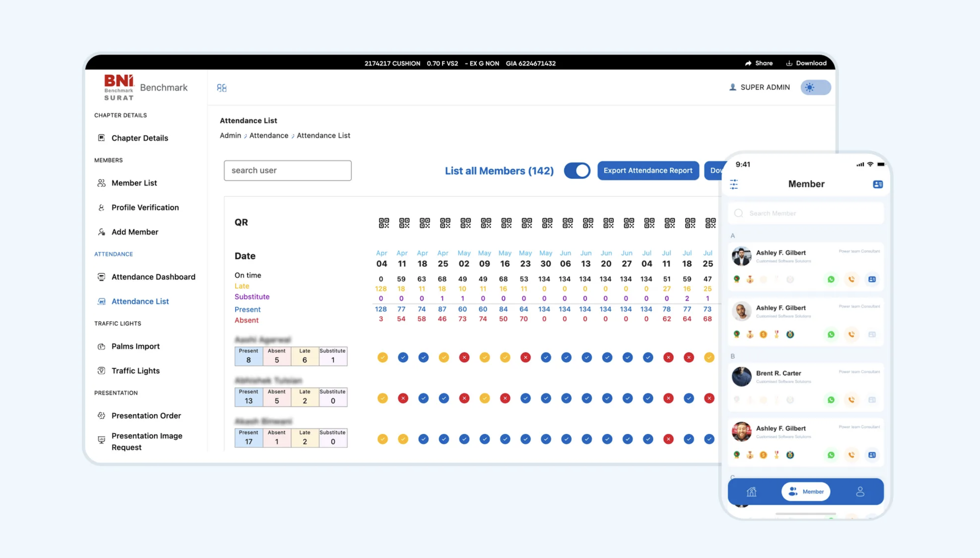Select Member tab in mobile bottom bar
This screenshot has width=980, height=558.
tap(806, 491)
